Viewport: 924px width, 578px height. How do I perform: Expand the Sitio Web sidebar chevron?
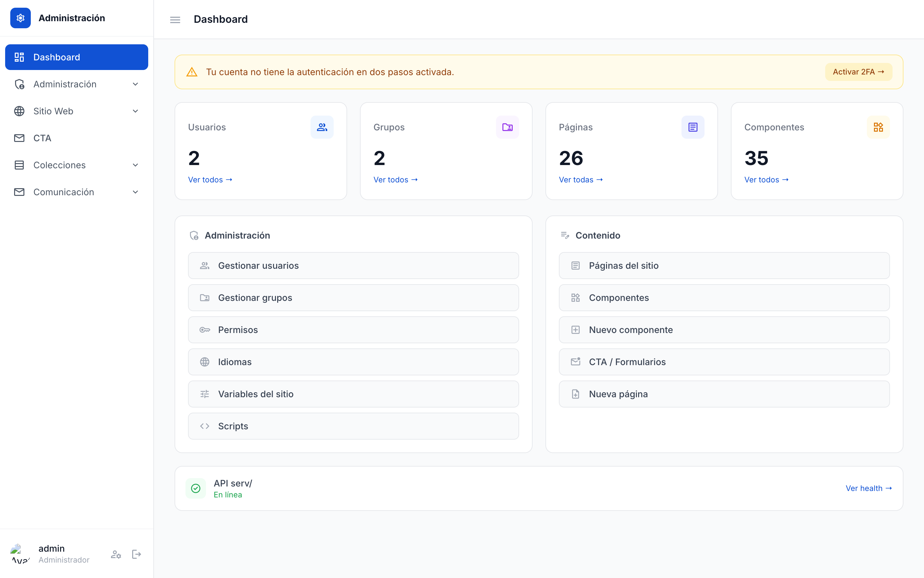pyautogui.click(x=135, y=111)
